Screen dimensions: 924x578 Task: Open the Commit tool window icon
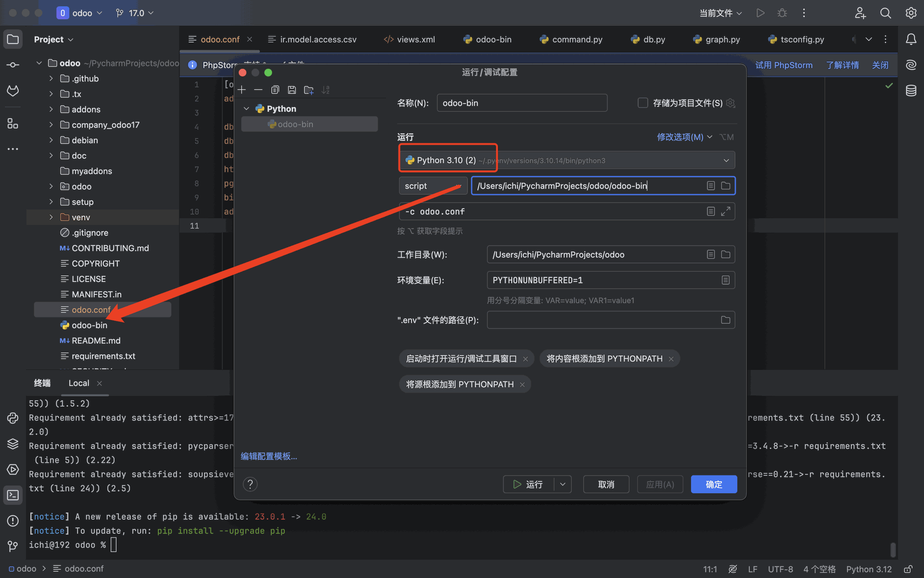pos(13,65)
